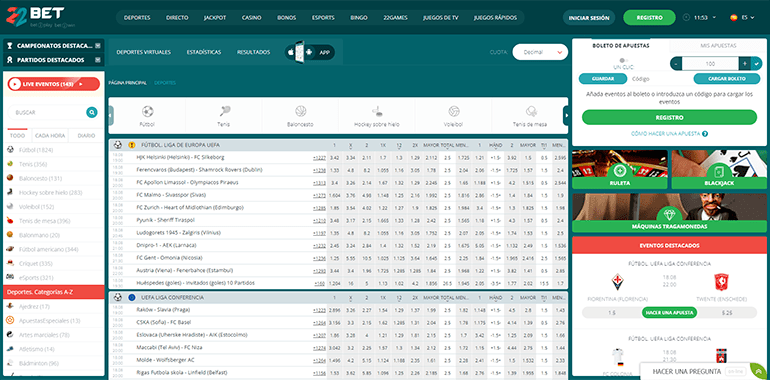Expand the time zone dropdown at 11:53
Image resolution: width=770 pixels, height=380 pixels.
tap(714, 17)
